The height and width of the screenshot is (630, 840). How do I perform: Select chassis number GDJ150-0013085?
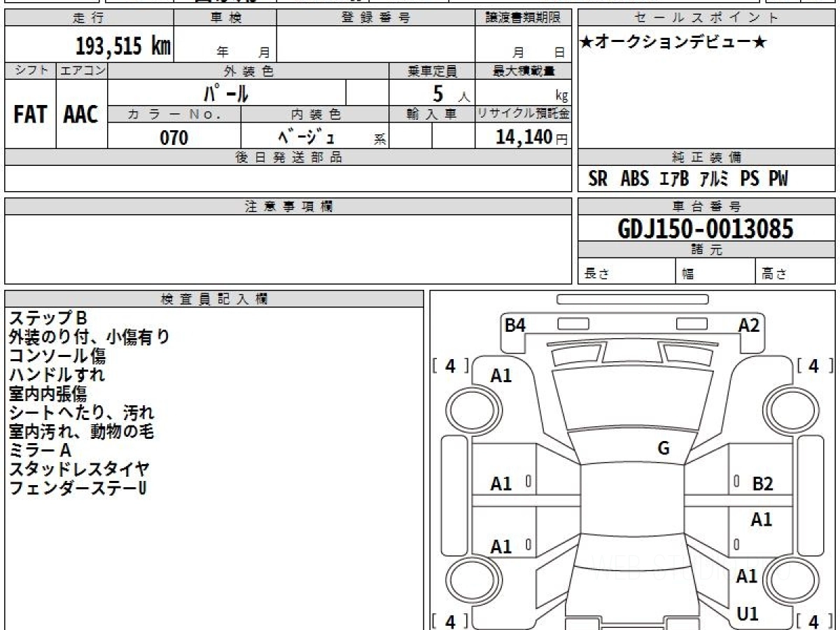click(706, 229)
